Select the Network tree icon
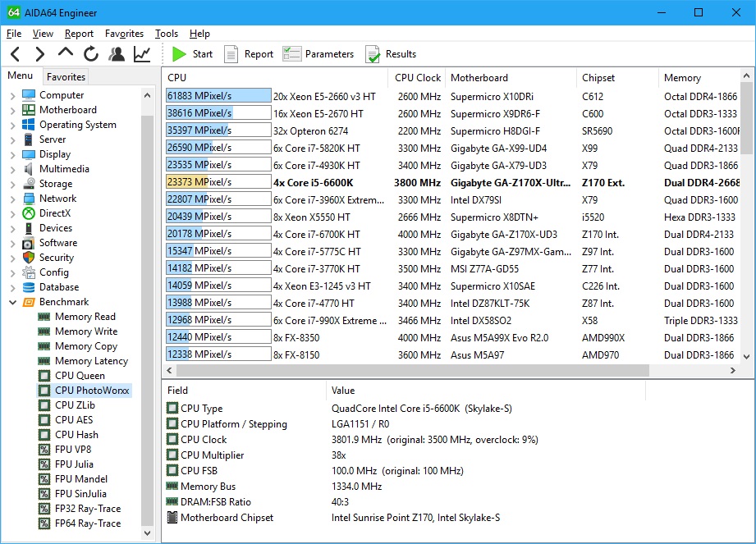 (29, 199)
